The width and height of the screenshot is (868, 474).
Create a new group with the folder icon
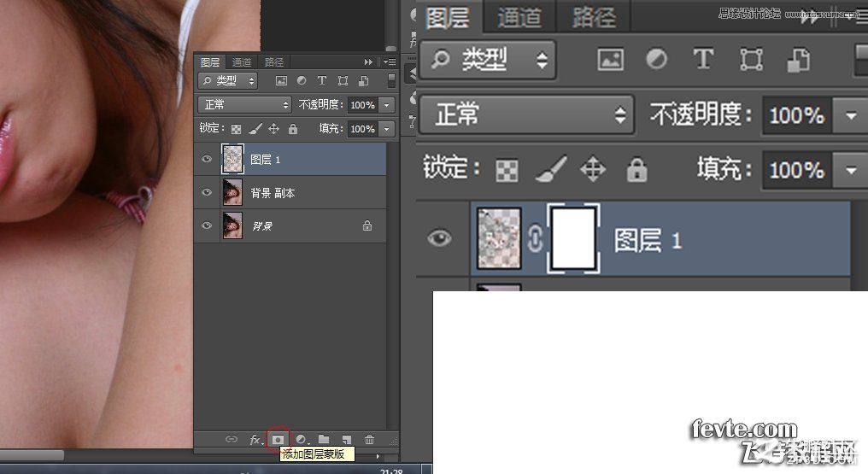point(324,439)
